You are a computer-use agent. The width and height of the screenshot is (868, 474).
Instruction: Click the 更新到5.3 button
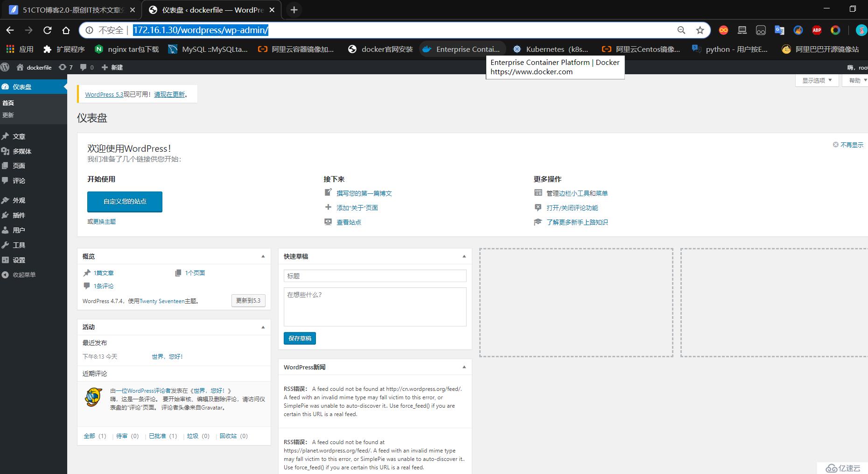click(x=248, y=301)
